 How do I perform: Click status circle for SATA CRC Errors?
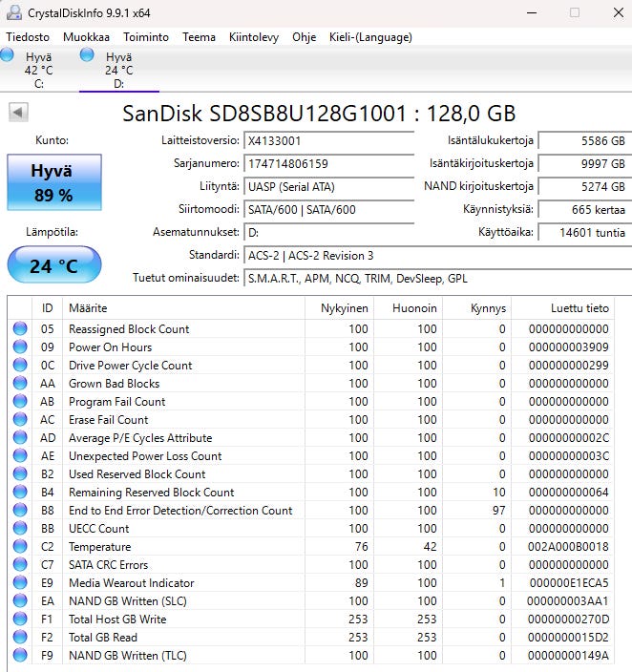20,564
